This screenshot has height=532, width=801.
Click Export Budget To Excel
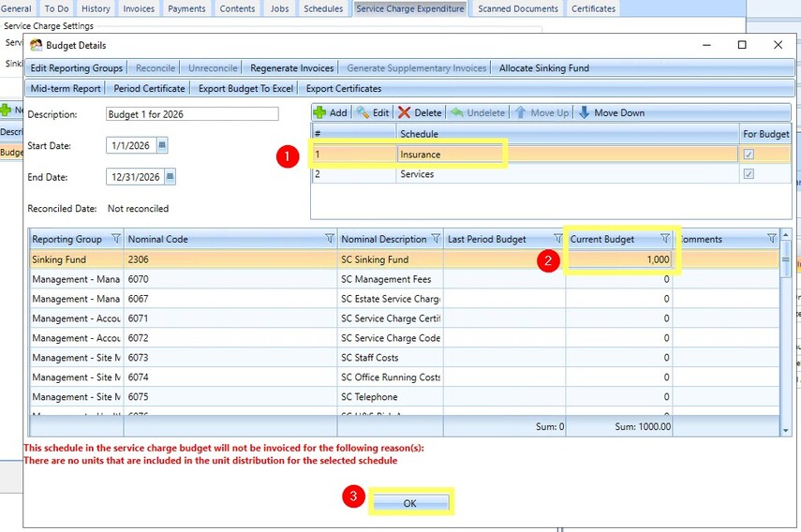tap(245, 88)
